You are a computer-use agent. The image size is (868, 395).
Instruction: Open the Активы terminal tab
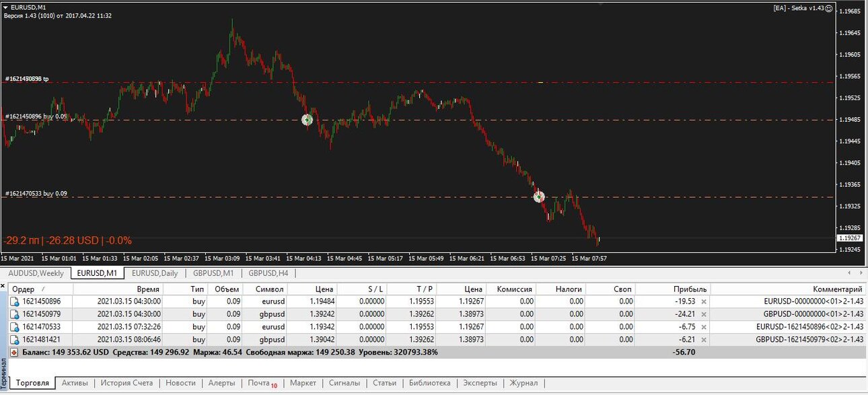[75, 383]
